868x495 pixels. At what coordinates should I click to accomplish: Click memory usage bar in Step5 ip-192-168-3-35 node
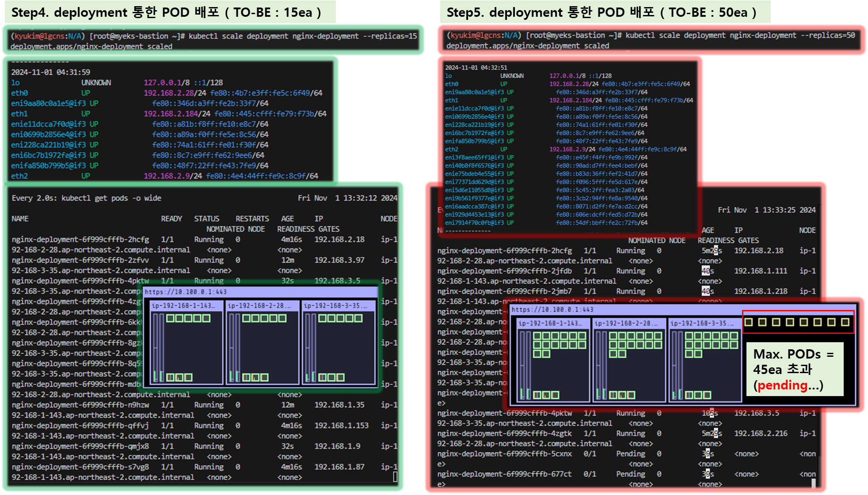coord(680,364)
